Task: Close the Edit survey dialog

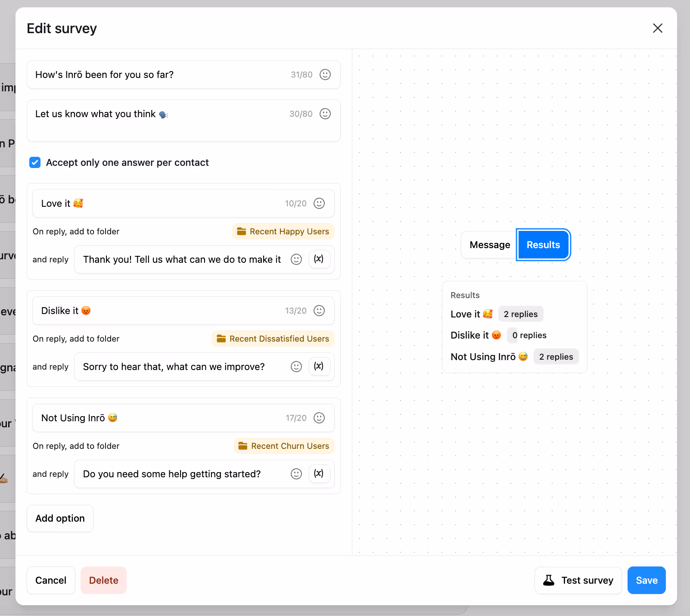Action: (x=658, y=28)
